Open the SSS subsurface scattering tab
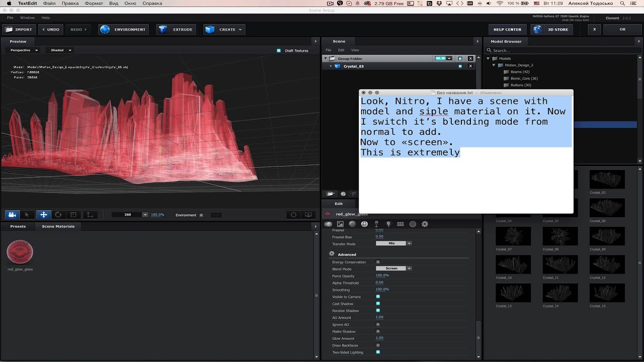This screenshot has height=362, width=644. pos(400,224)
